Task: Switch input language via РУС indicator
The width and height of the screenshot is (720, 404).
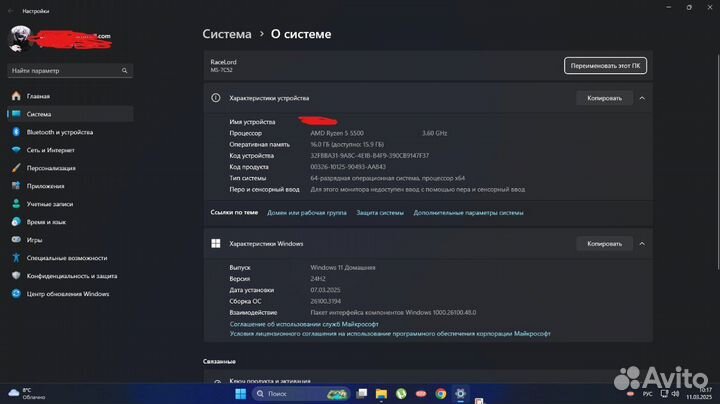Action: tap(647, 394)
